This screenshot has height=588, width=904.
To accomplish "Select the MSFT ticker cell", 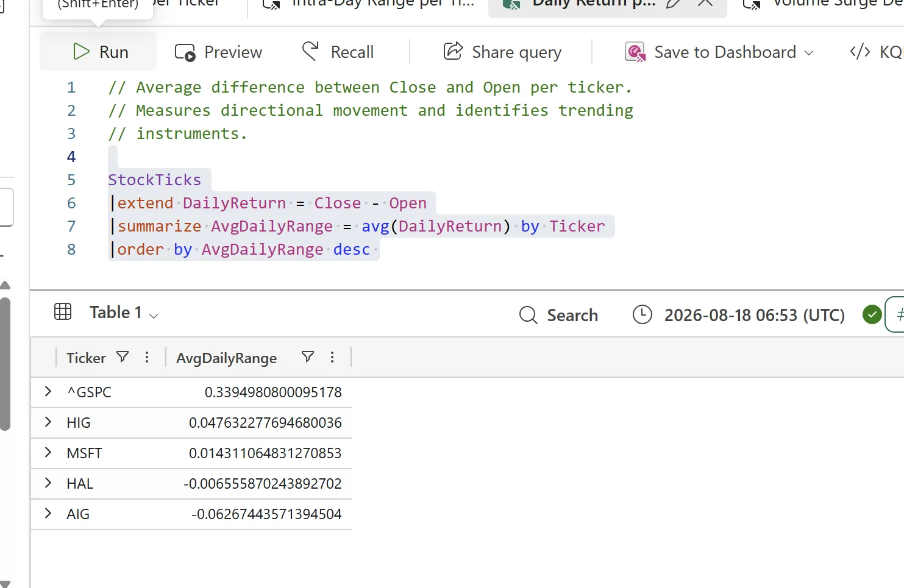I will tap(84, 453).
